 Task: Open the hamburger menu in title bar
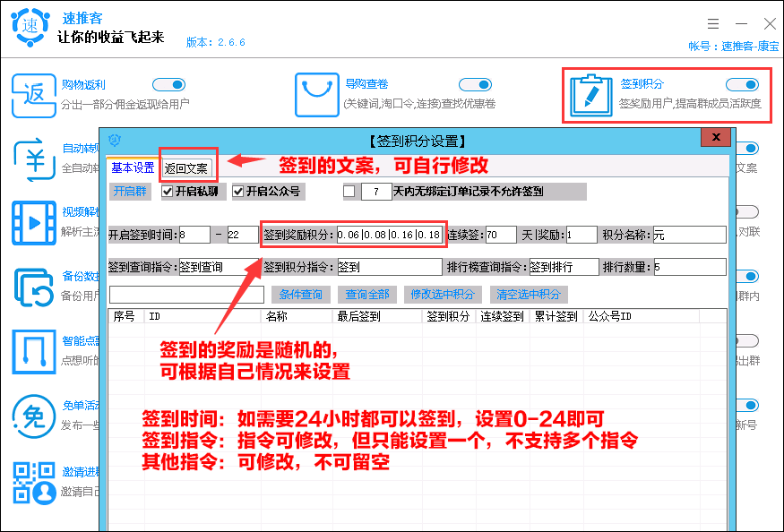point(713,23)
